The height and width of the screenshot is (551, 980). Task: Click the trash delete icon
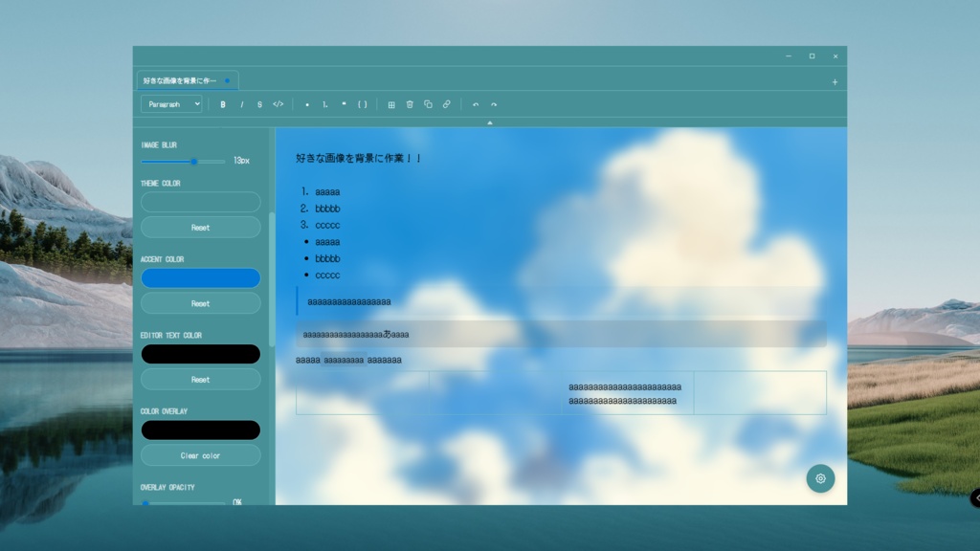pyautogui.click(x=410, y=104)
